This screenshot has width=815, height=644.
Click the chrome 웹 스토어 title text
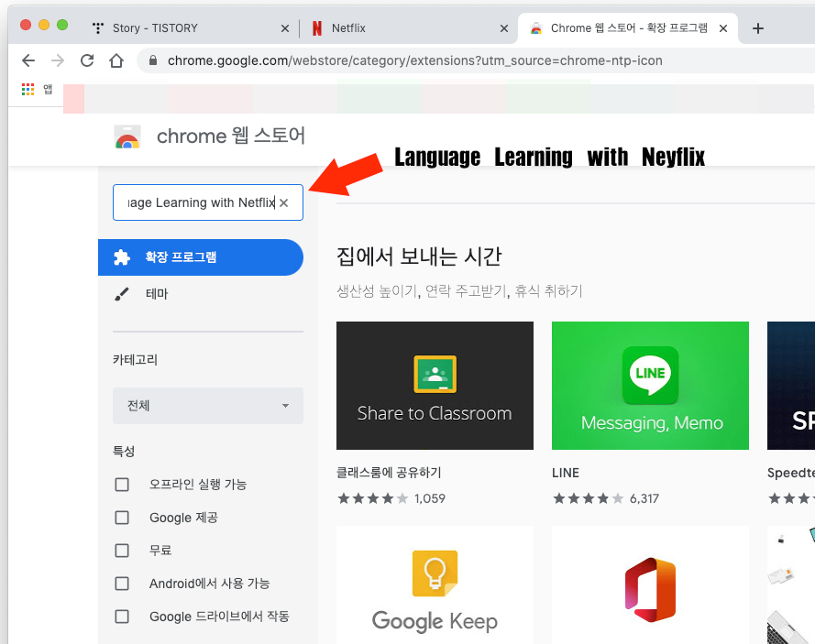click(231, 136)
